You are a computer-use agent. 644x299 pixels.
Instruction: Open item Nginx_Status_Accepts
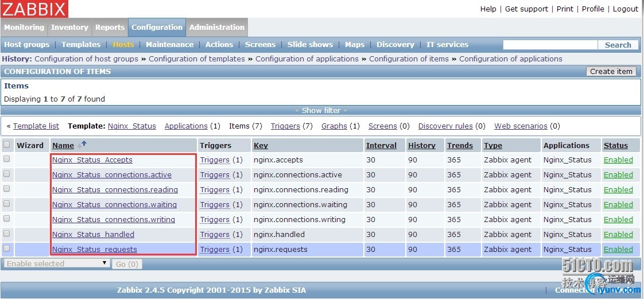92,160
